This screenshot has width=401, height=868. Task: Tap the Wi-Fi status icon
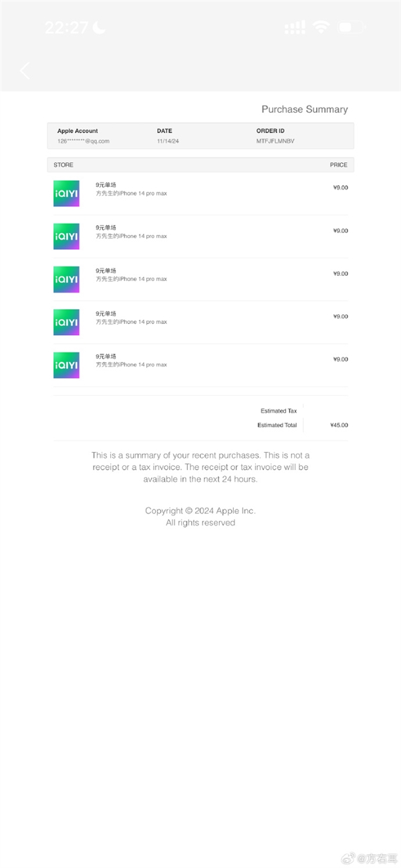321,27
